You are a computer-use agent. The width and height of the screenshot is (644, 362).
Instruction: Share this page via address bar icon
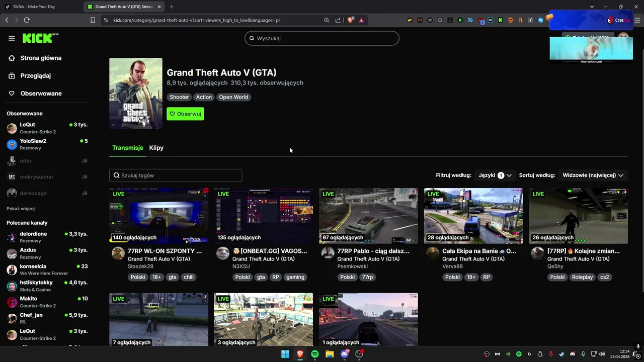pos(338,20)
